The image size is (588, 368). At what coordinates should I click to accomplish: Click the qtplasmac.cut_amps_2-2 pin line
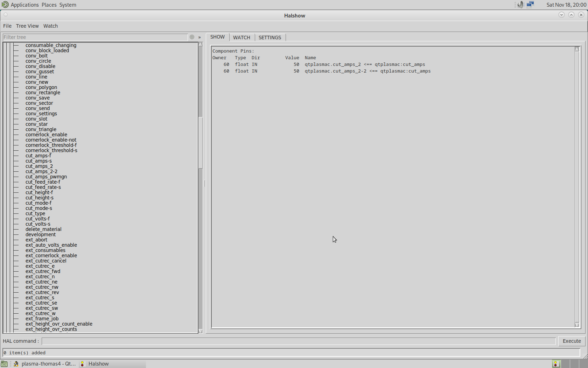(x=321, y=71)
